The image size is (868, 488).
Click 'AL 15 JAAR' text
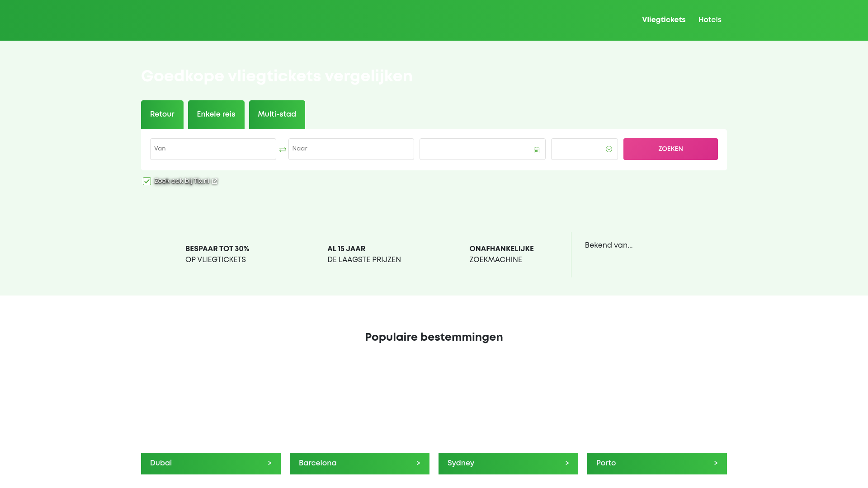pyautogui.click(x=346, y=249)
